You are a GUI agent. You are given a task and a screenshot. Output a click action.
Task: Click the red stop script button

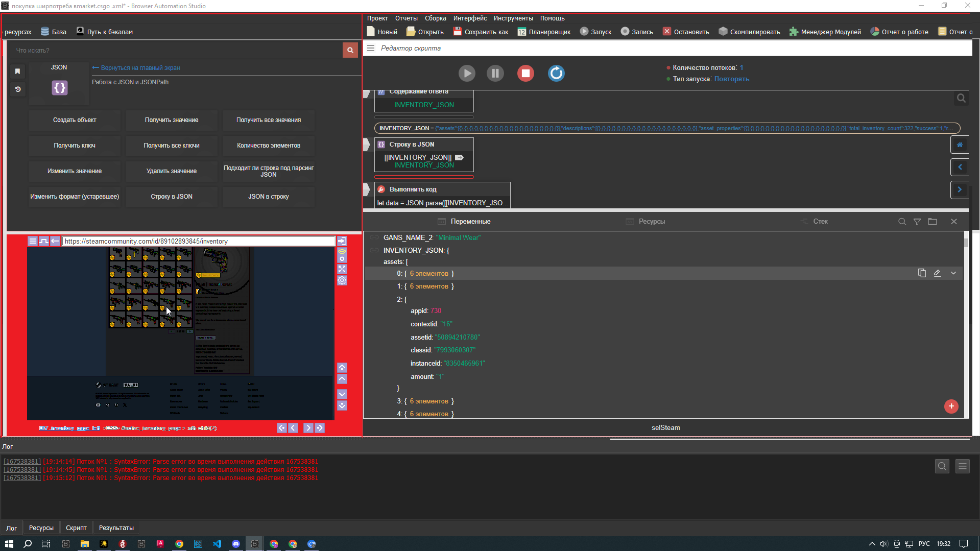click(525, 74)
